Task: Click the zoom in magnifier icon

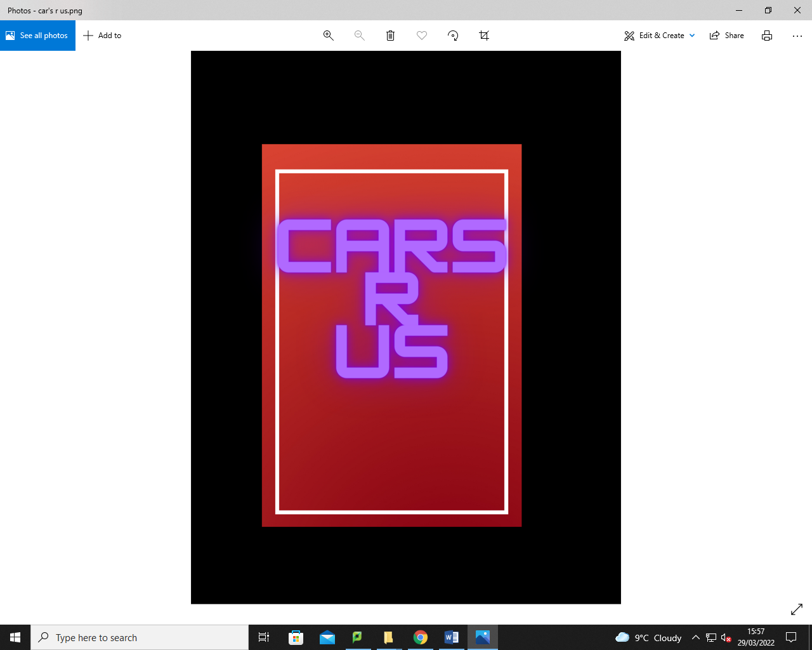Action: (328, 36)
